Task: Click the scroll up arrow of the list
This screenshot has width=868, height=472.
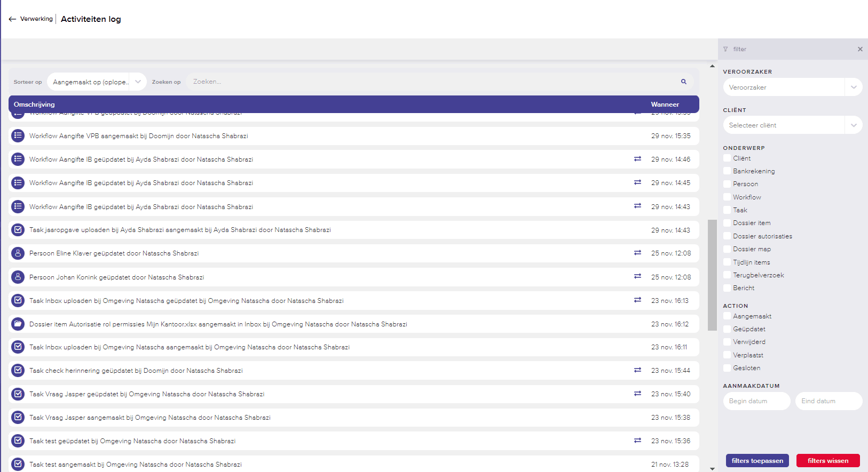Action: [x=712, y=66]
